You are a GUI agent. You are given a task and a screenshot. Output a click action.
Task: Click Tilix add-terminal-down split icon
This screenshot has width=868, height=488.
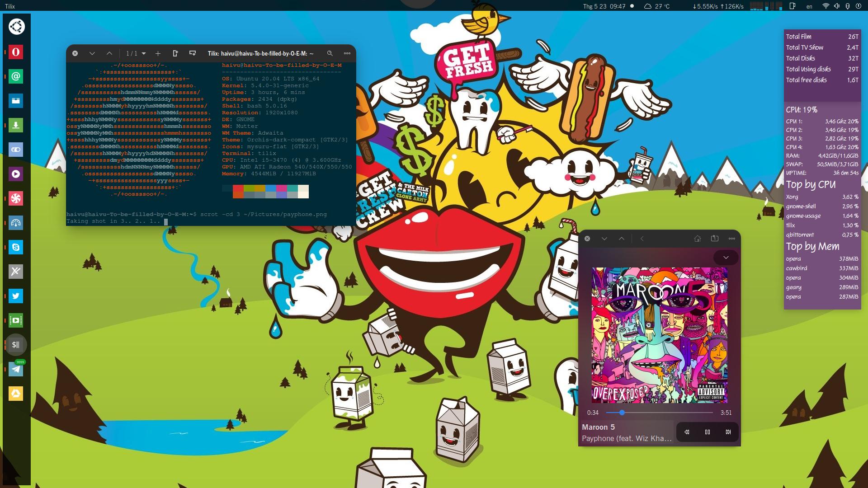[x=193, y=53]
